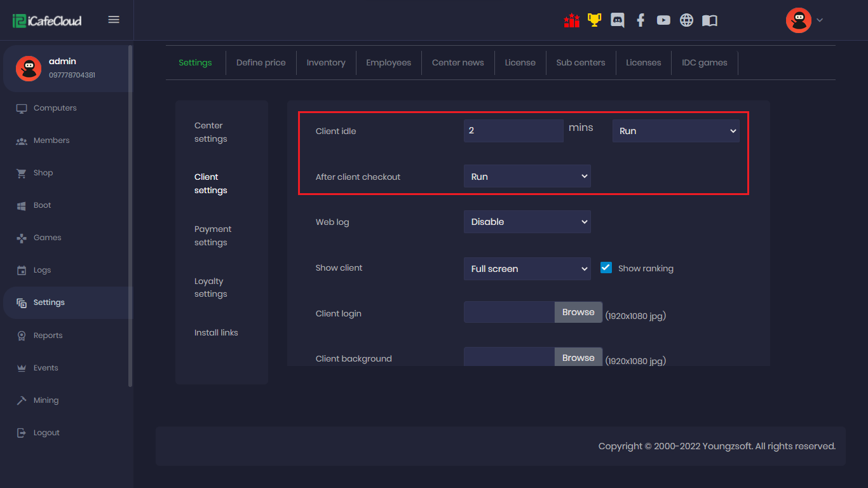Open Client settings section
This screenshot has width=868, height=488.
pos(211,184)
